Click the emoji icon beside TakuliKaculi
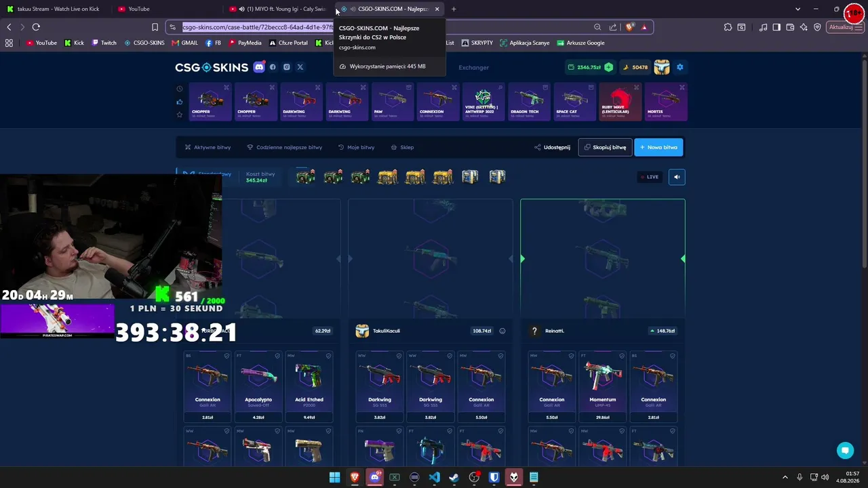Viewport: 868px width, 488px height. [x=502, y=331]
